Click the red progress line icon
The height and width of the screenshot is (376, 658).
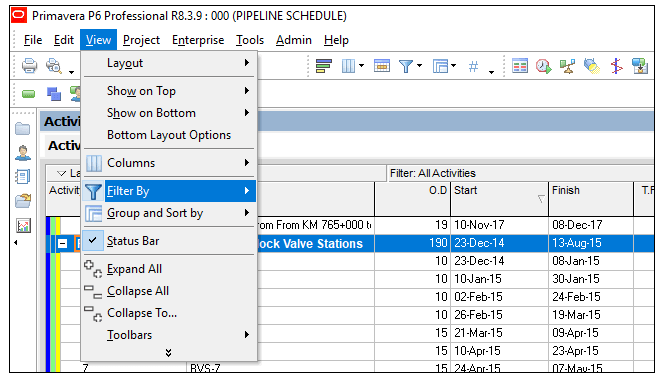(616, 66)
